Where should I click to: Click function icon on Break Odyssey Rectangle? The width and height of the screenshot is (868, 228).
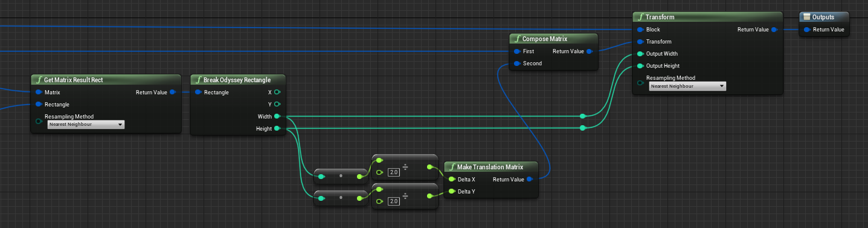click(x=198, y=80)
